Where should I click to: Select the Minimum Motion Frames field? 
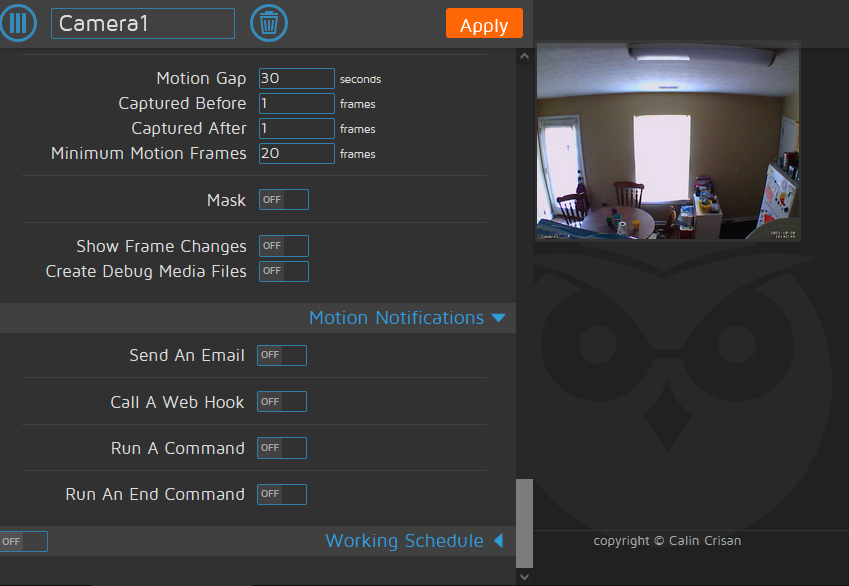tap(296, 153)
